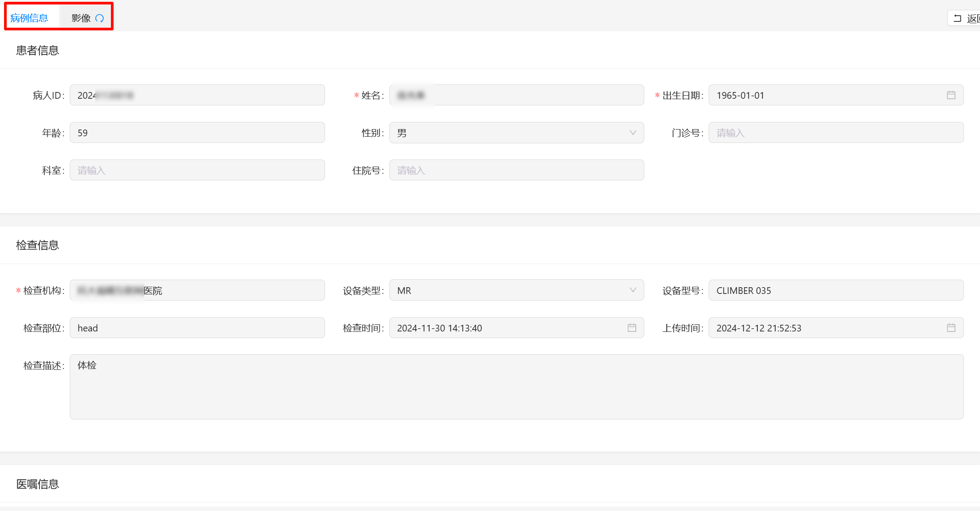This screenshot has width=980, height=511.
Task: Click calendar icon in 出生日期 field
Action: coord(951,95)
